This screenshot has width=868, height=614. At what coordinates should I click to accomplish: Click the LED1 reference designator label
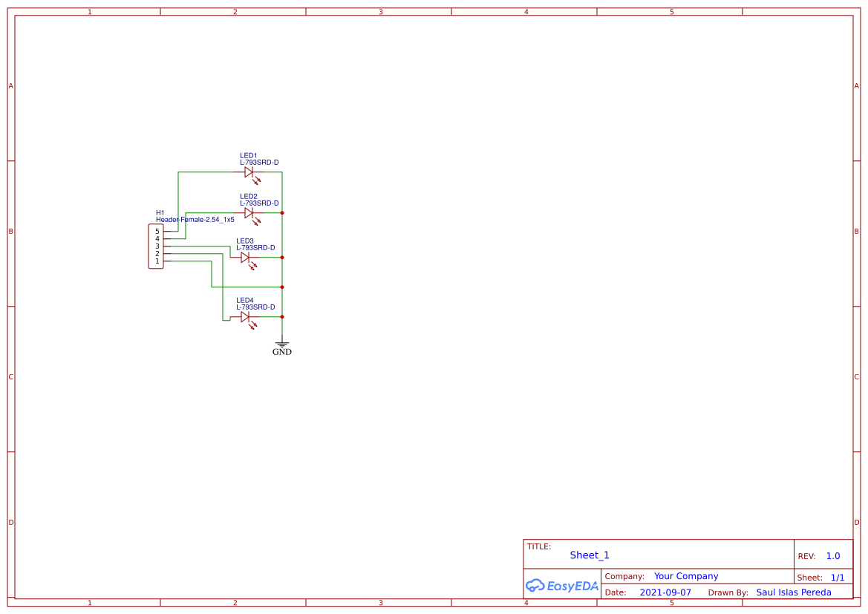248,154
